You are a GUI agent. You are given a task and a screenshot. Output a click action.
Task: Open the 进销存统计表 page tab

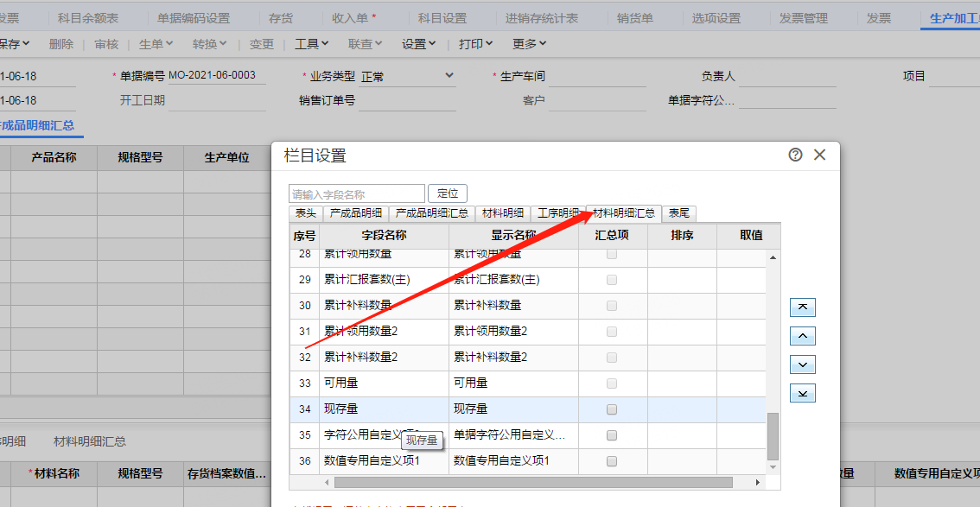541,19
